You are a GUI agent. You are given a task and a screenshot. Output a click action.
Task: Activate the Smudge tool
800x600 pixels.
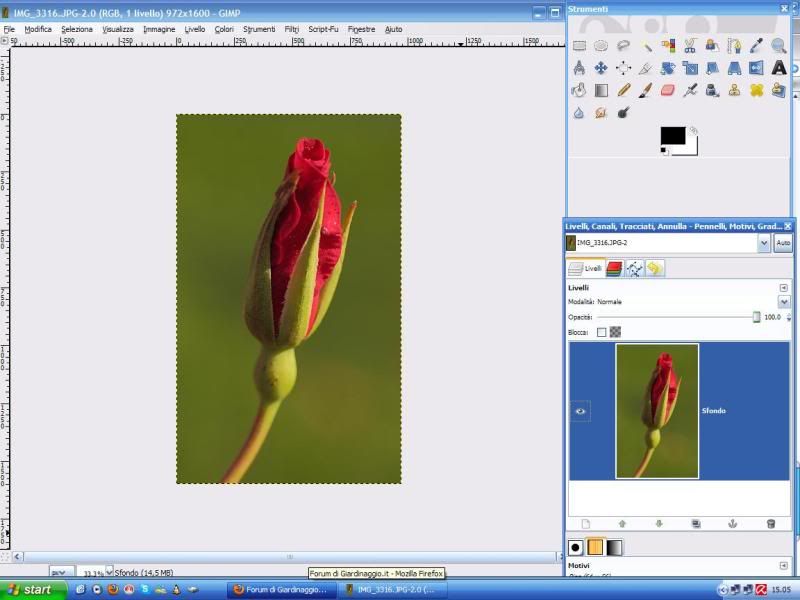click(601, 113)
